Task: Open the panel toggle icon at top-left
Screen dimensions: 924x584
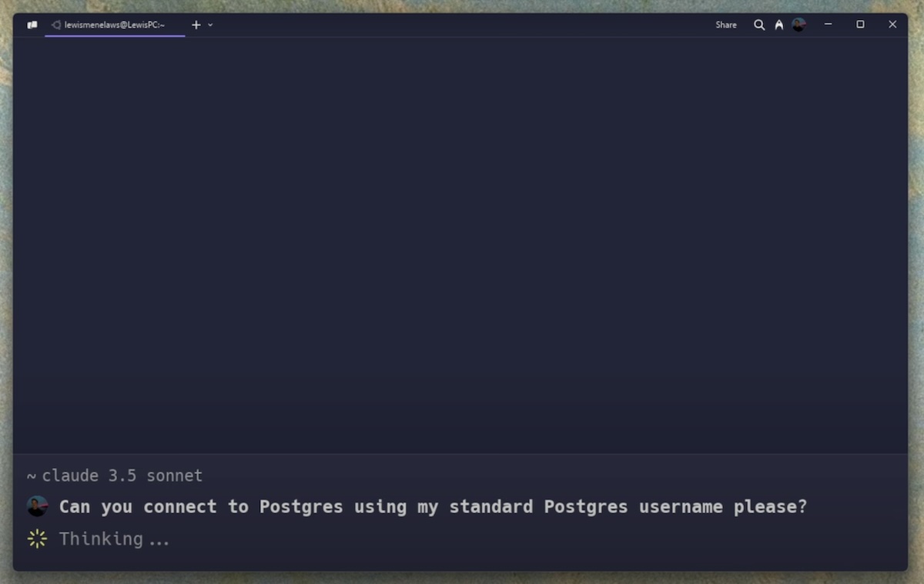Action: tap(32, 25)
